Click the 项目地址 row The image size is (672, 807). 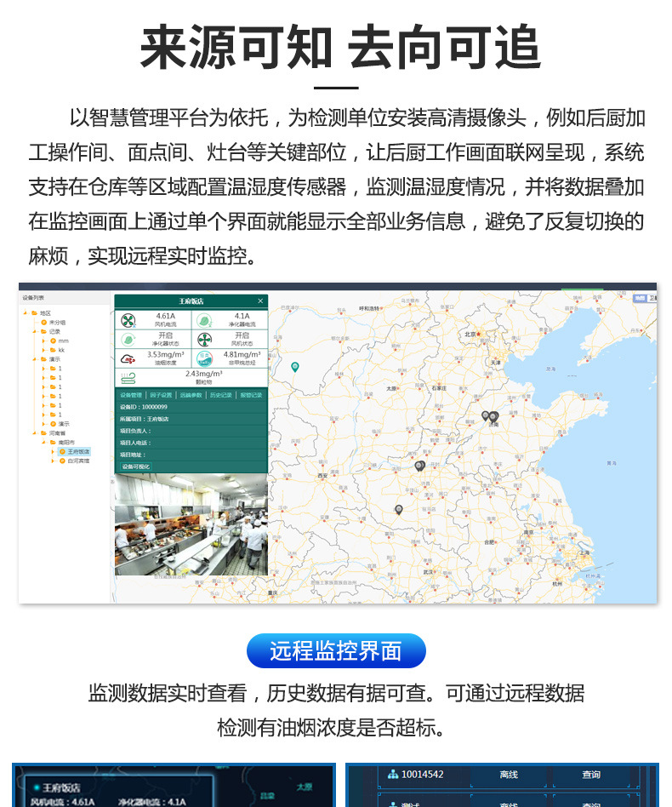click(191, 455)
